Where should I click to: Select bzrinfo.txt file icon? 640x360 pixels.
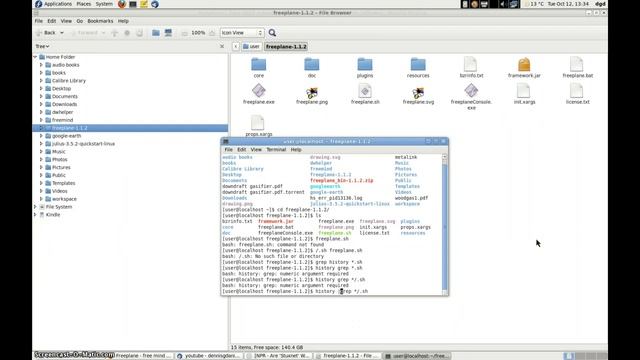point(471,64)
